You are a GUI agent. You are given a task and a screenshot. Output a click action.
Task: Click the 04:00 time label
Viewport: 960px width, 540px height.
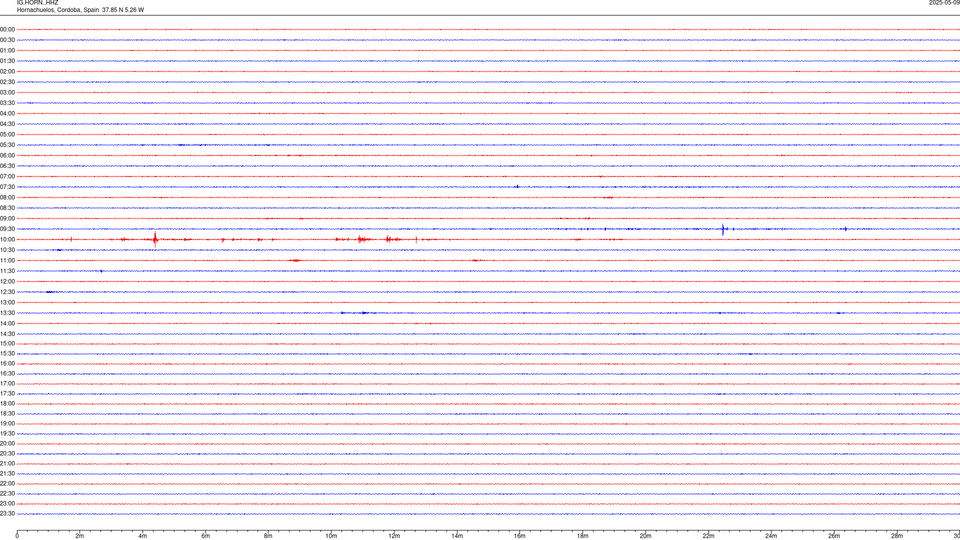pyautogui.click(x=7, y=114)
